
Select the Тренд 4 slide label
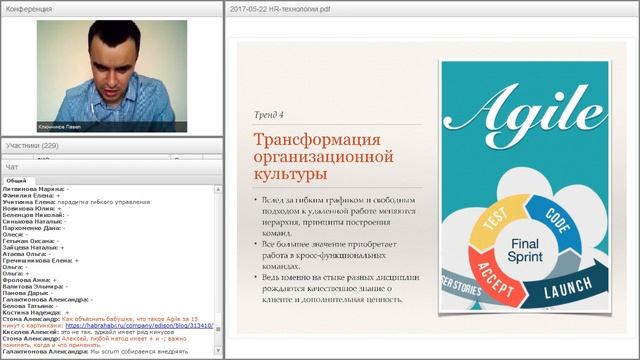(269, 115)
